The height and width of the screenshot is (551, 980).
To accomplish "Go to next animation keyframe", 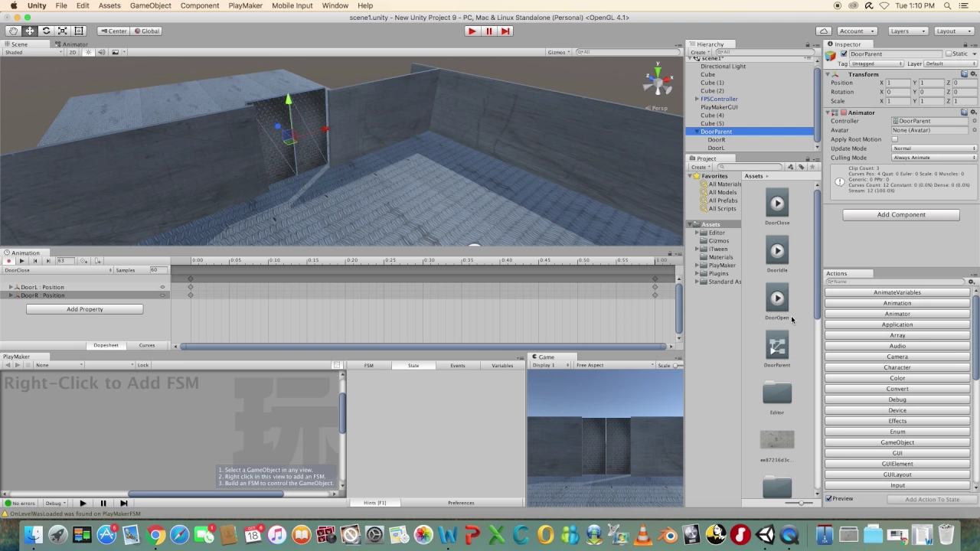I will 47,261.
